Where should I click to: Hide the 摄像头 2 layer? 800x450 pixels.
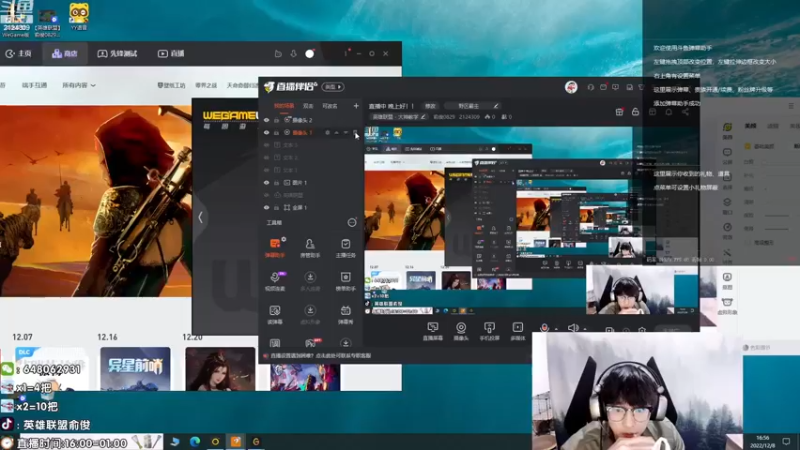[x=266, y=120]
